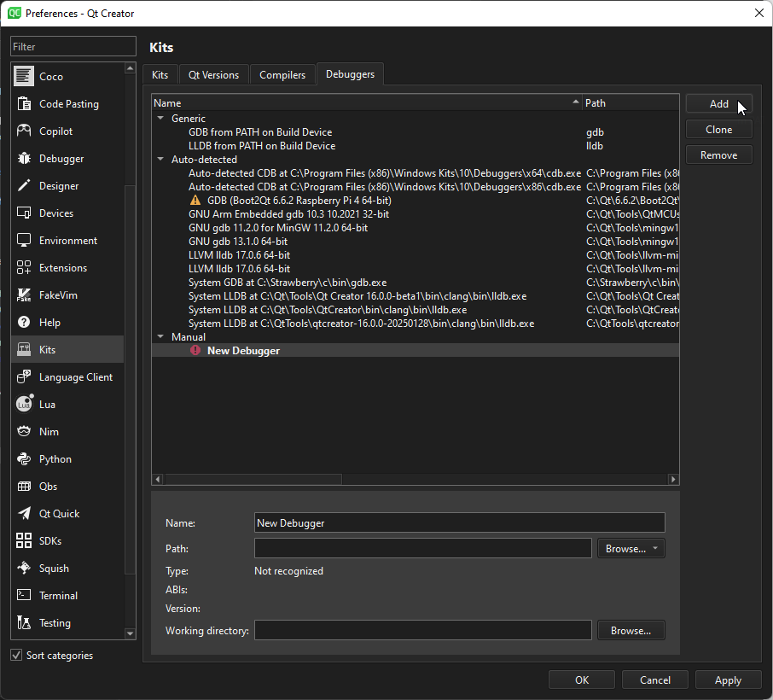
Task: Select GNU gdb 11.2.0 for MinGW row
Action: (x=416, y=228)
